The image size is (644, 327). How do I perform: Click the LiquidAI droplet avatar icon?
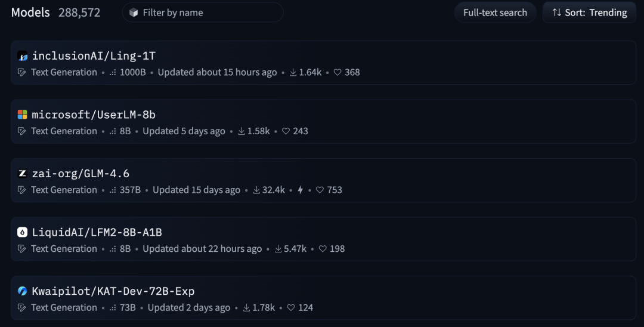click(23, 233)
